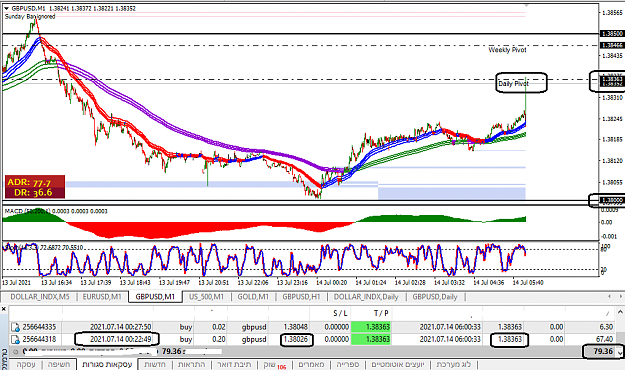This screenshot has height=370, width=625.
Task: Open the GBPUSD,Daily chart tab
Action: coord(435,297)
